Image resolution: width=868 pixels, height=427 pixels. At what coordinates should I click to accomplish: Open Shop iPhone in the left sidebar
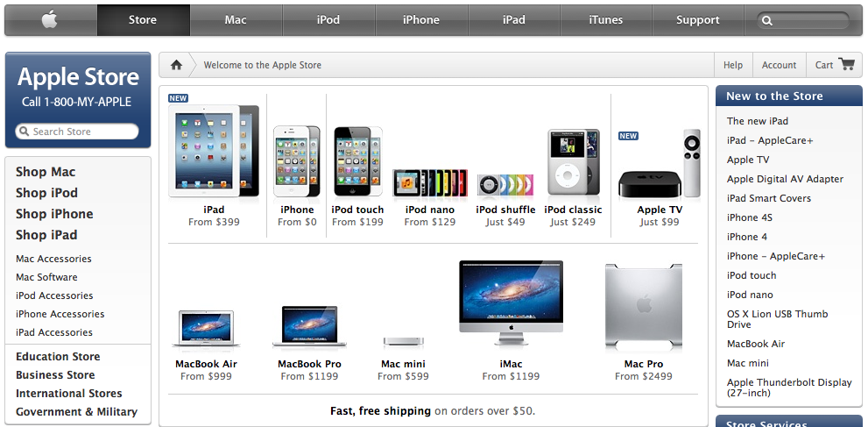pos(54,214)
